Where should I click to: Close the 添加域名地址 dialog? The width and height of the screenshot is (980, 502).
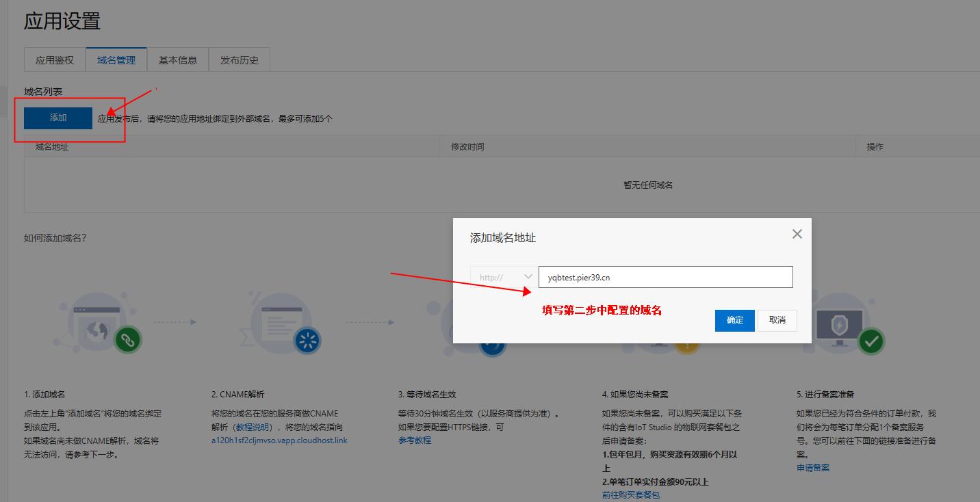797,233
